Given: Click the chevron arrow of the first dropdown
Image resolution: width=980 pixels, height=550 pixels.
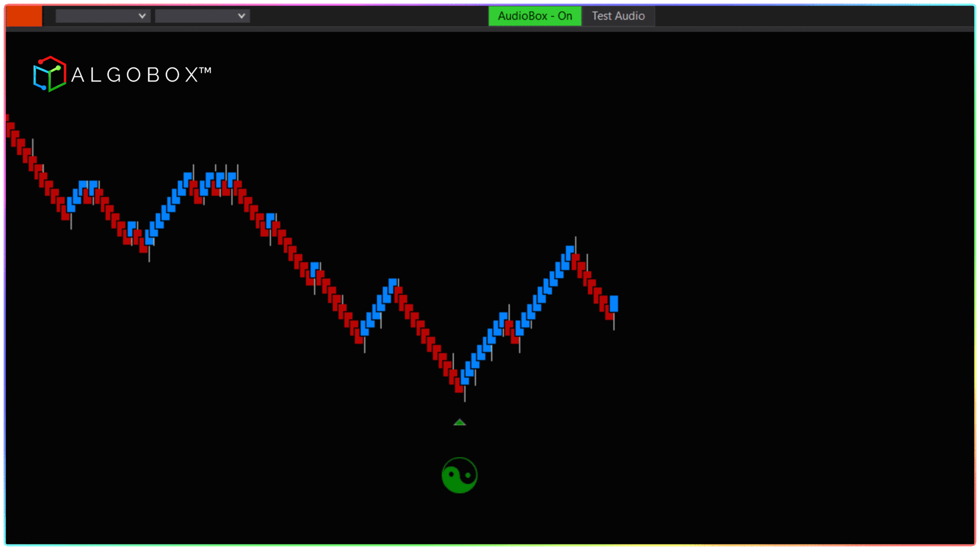Looking at the screenshot, I should 142,16.
